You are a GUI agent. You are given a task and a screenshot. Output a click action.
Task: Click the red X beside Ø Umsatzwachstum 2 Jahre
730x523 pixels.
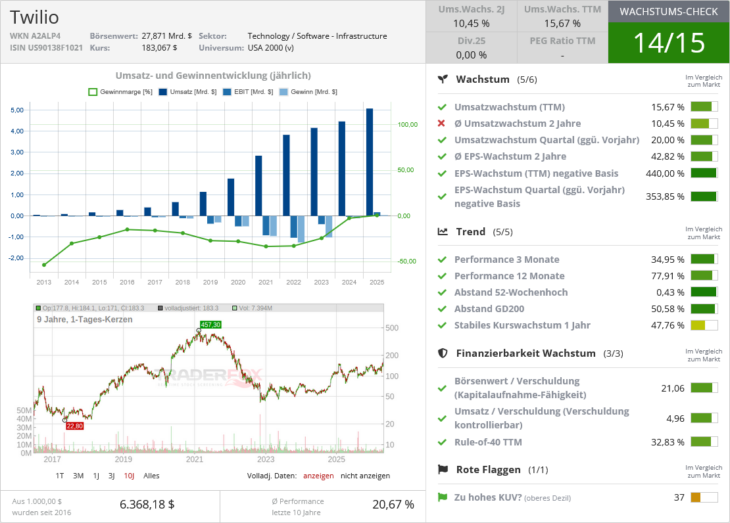tap(441, 123)
